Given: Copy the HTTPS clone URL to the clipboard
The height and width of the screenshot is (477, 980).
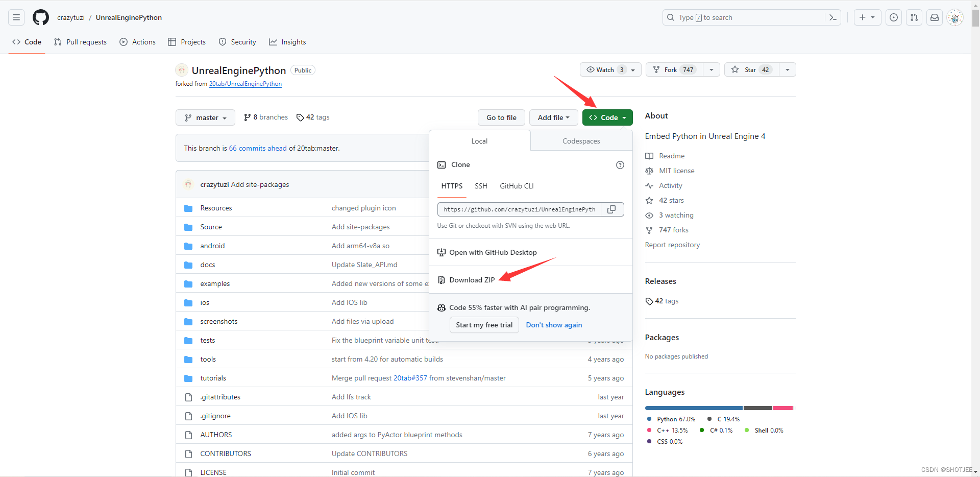Looking at the screenshot, I should pyautogui.click(x=612, y=209).
